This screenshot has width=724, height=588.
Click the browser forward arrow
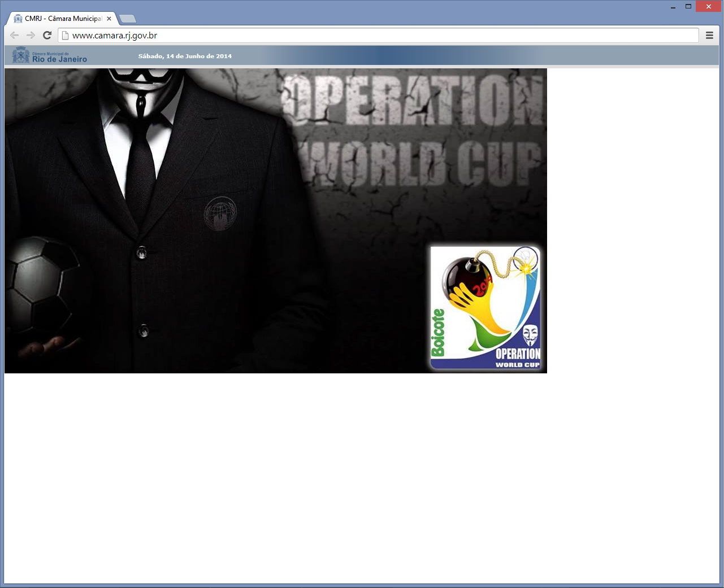tap(31, 35)
